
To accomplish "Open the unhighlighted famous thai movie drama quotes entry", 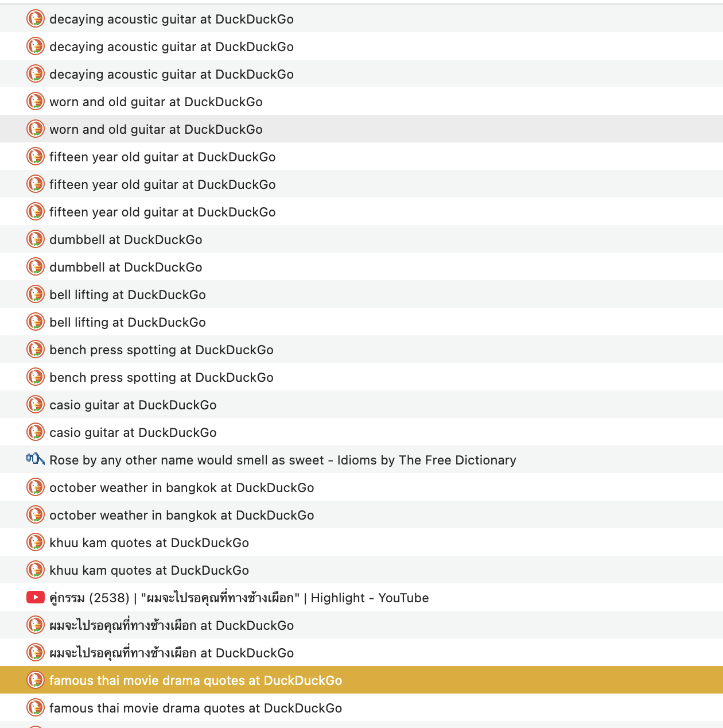I will point(195,708).
